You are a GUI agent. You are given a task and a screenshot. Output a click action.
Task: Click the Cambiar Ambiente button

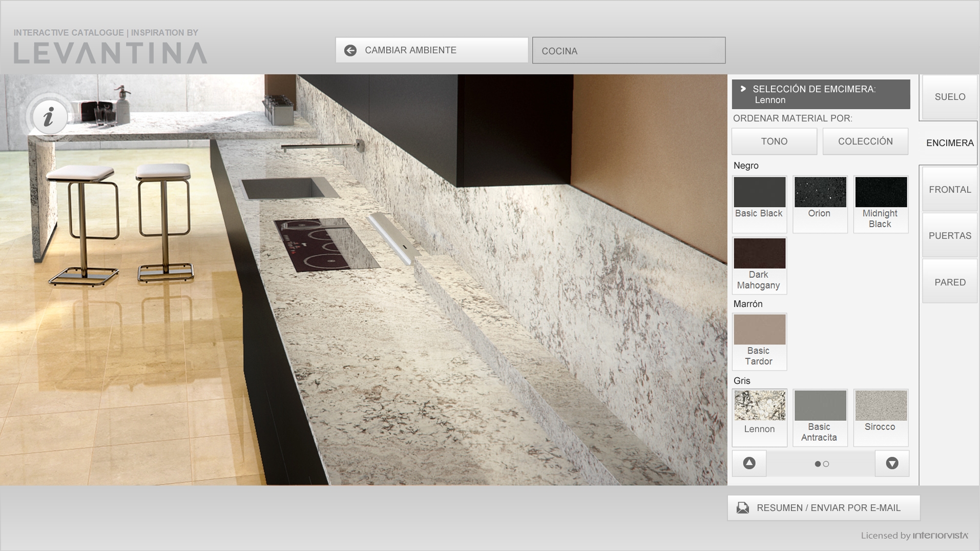432,50
